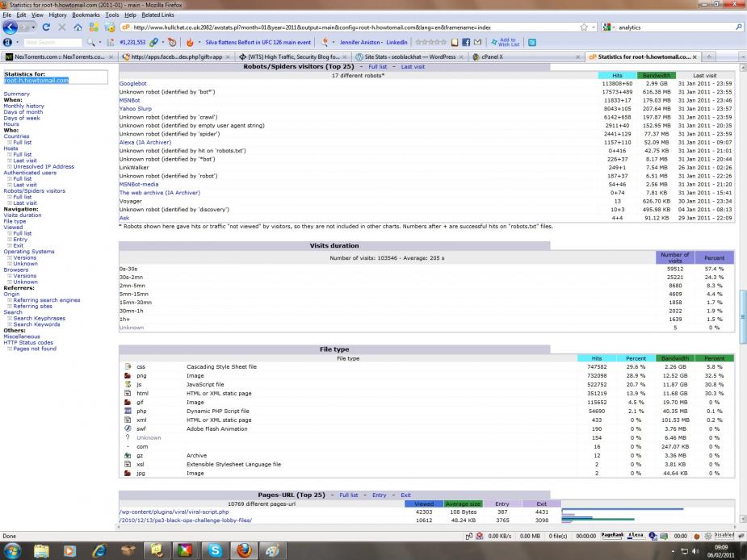Click the Alexa rank #1,231,553 indicator
Screen dimensions: 747x560
[132, 43]
